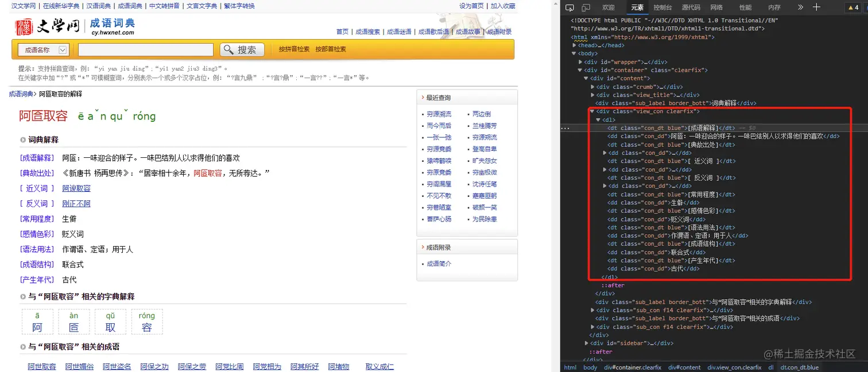The height and width of the screenshot is (372, 868).
Task: Open synonym link 阿谀取容
Action: click(x=76, y=188)
